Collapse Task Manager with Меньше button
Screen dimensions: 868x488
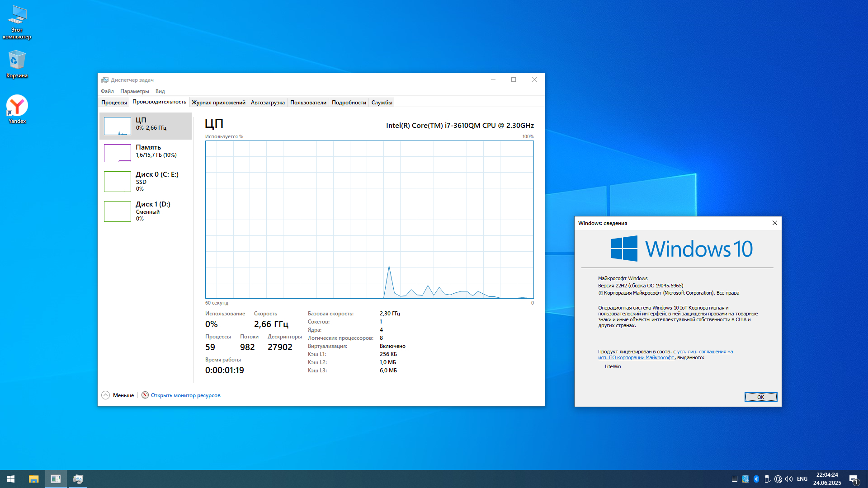click(x=118, y=395)
